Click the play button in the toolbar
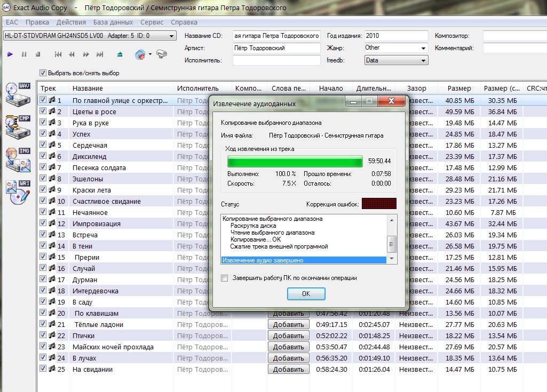 point(10,54)
